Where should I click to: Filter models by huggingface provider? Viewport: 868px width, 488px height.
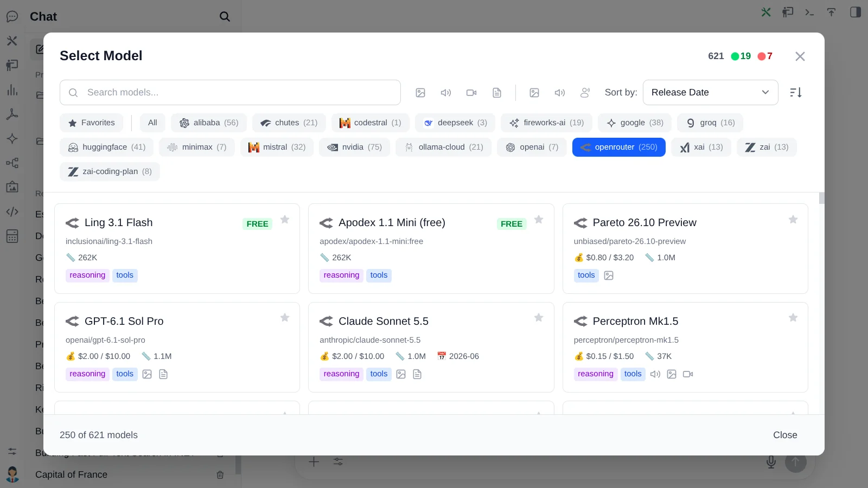point(107,147)
